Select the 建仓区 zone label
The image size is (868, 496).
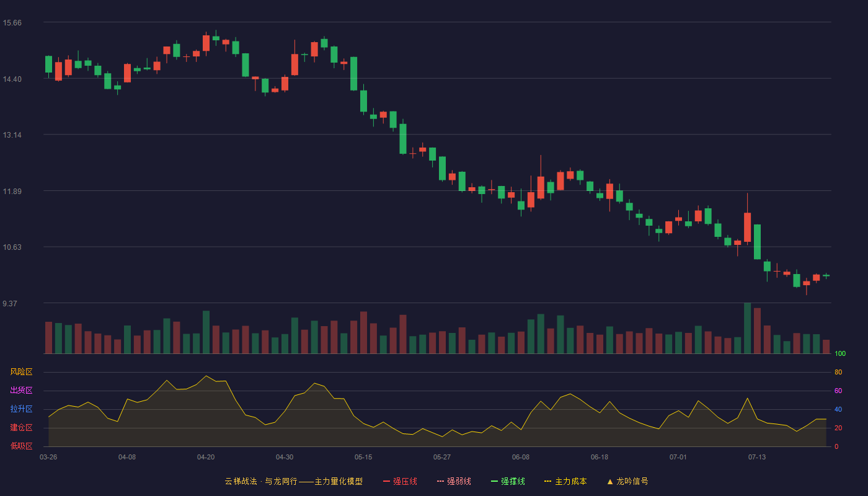click(21, 428)
